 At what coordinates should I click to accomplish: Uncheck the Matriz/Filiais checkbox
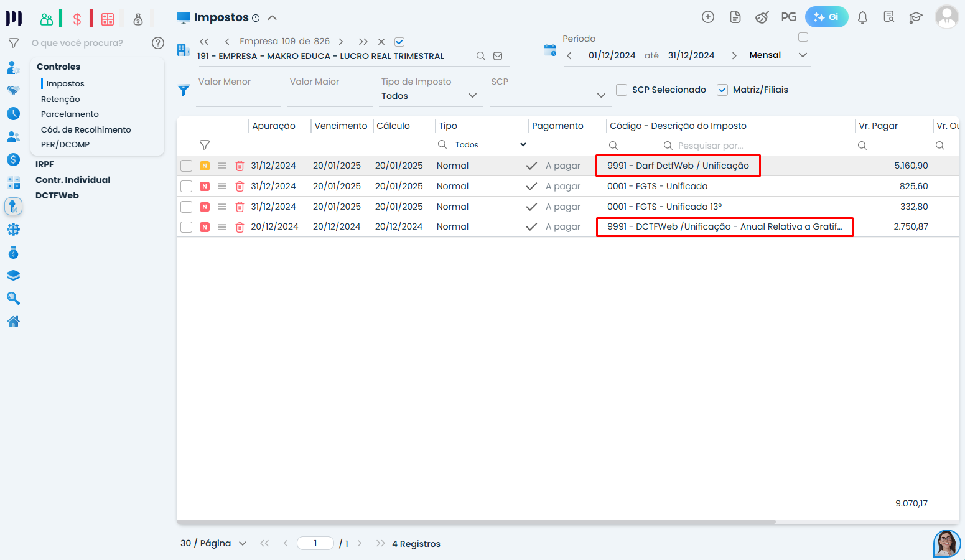(x=722, y=90)
